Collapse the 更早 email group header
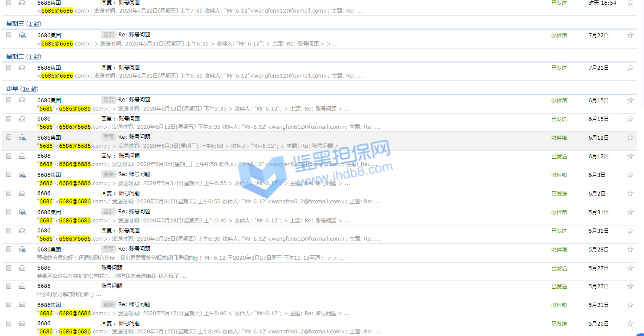Image resolution: width=644 pixels, height=336 pixels. click(12, 88)
